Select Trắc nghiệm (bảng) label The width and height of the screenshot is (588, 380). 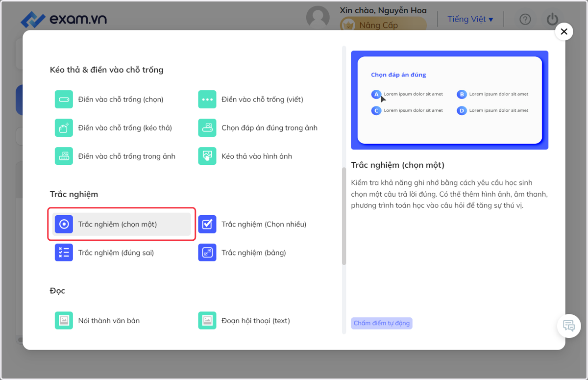254,253
